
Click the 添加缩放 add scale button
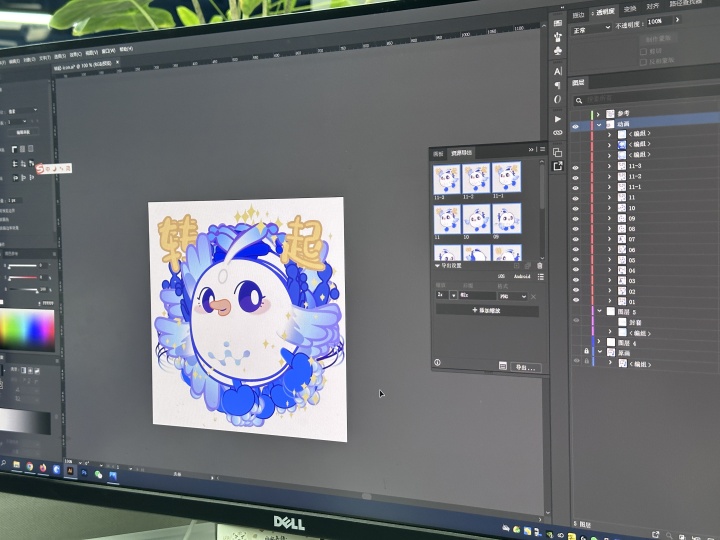pyautogui.click(x=487, y=310)
